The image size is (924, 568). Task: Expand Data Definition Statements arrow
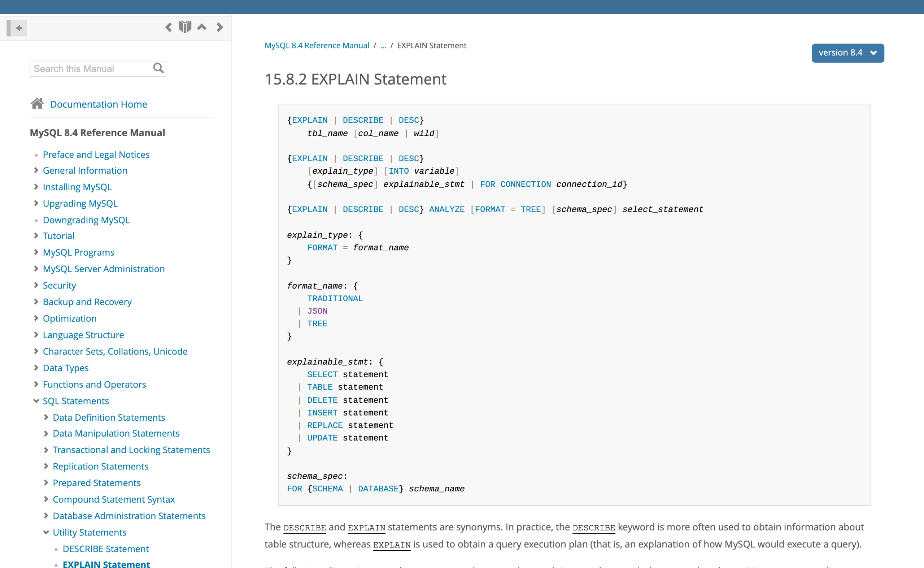[46, 417]
